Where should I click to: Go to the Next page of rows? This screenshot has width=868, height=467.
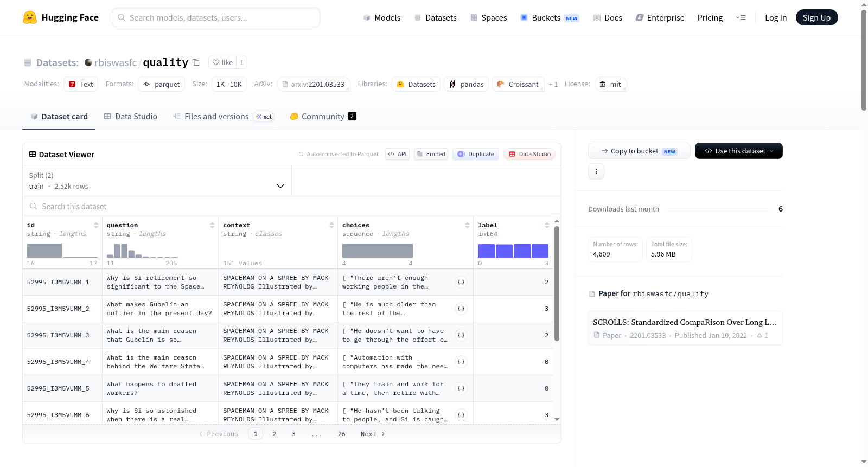(x=373, y=434)
